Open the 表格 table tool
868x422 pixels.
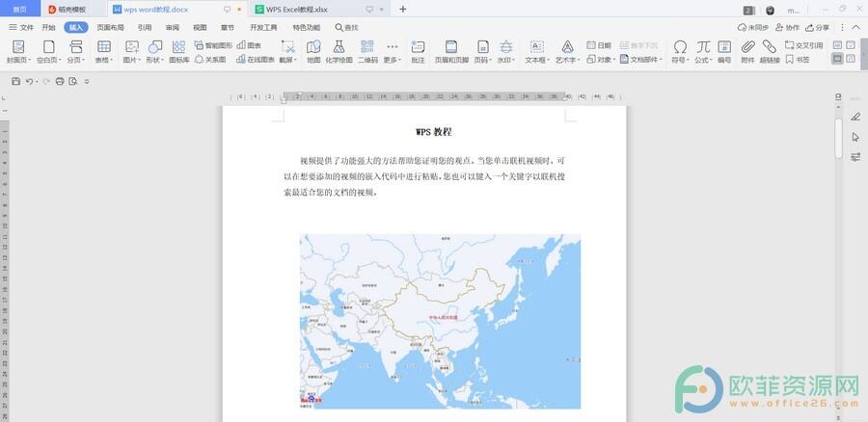(x=103, y=51)
